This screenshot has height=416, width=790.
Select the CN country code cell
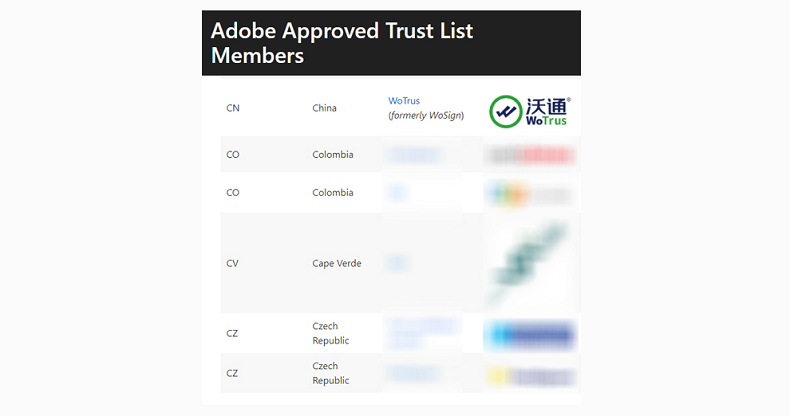pos(233,108)
